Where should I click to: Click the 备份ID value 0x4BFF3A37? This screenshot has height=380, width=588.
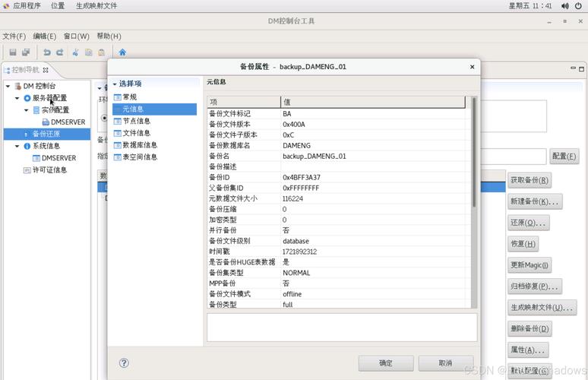pos(302,177)
